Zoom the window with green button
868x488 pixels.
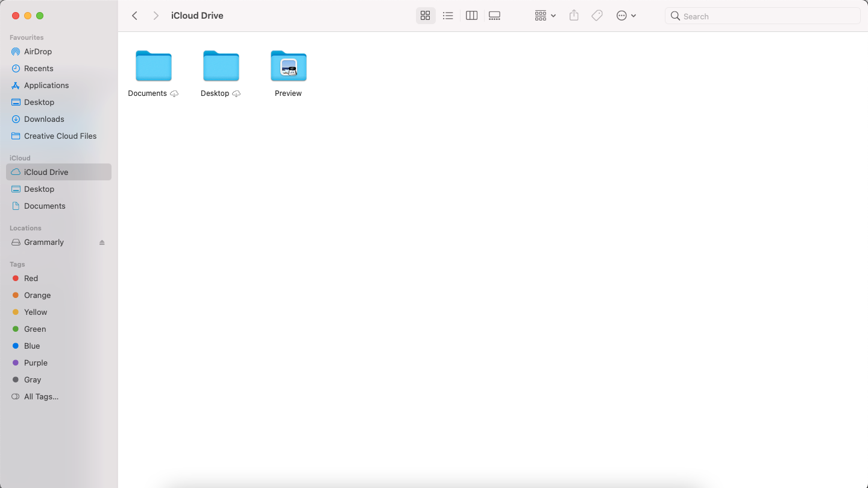click(x=40, y=16)
